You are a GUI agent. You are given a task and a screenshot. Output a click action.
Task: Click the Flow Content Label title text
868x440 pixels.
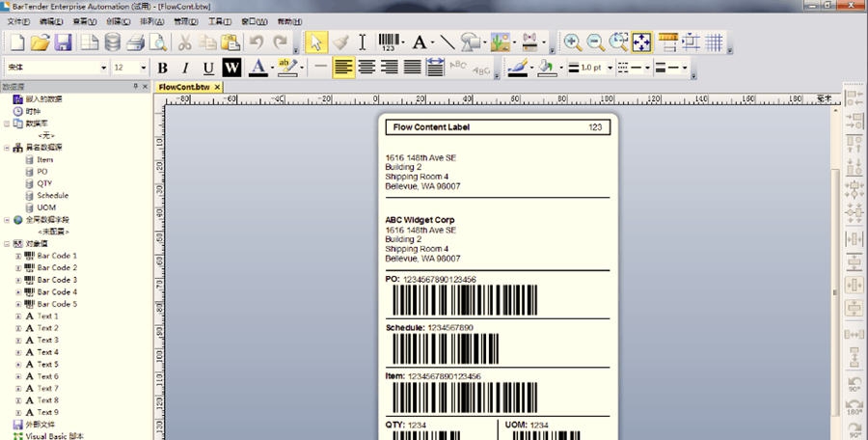click(431, 127)
